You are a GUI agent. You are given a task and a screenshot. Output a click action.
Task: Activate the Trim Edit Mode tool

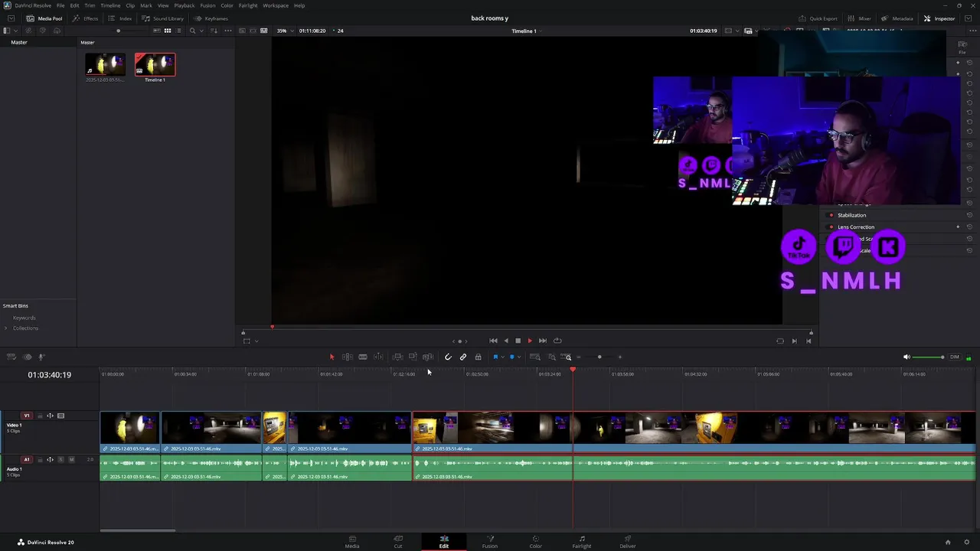(x=347, y=357)
